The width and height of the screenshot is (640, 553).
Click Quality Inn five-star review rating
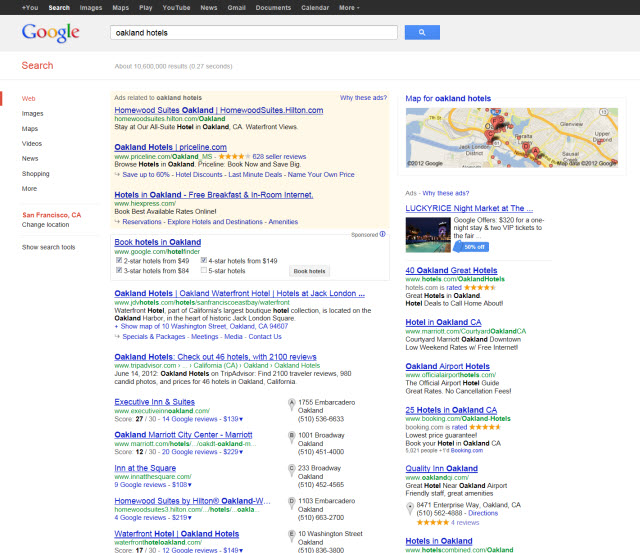(x=432, y=522)
